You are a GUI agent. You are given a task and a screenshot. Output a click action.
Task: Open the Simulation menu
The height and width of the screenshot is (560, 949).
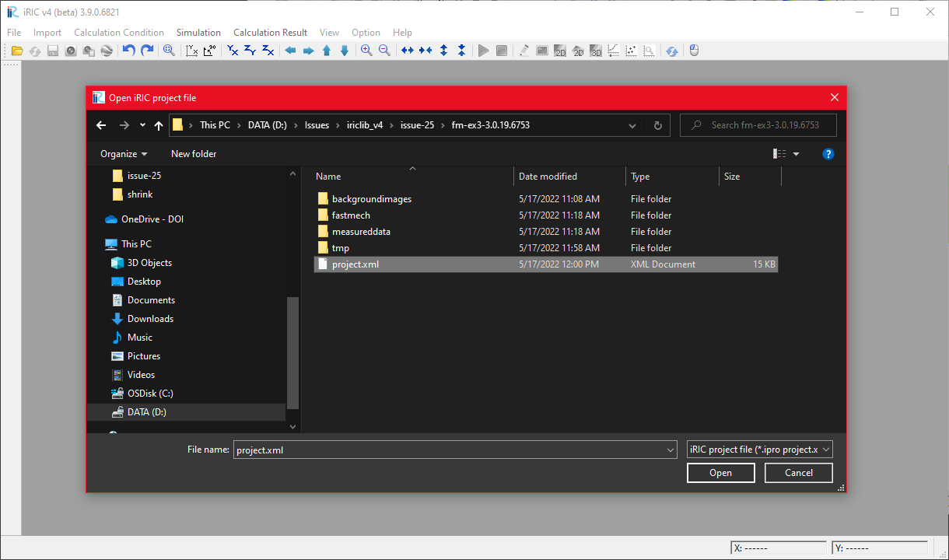pos(198,32)
